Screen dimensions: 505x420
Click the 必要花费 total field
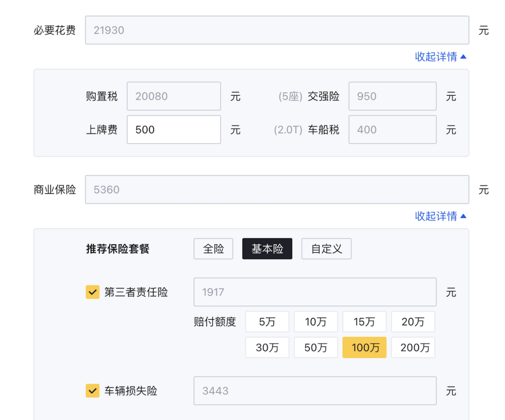[x=277, y=30]
